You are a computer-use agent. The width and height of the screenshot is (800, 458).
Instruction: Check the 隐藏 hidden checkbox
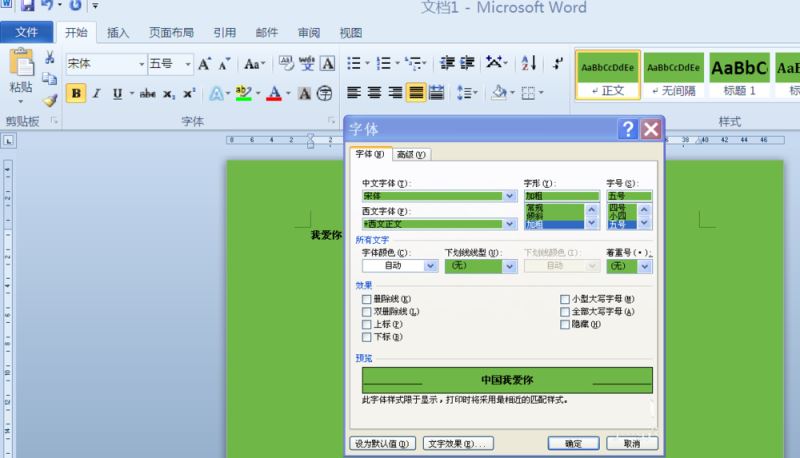(x=565, y=324)
